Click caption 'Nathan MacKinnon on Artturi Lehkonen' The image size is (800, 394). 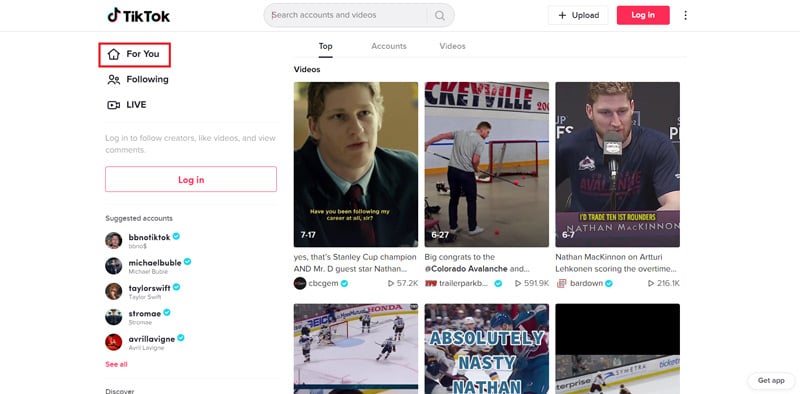click(x=616, y=263)
